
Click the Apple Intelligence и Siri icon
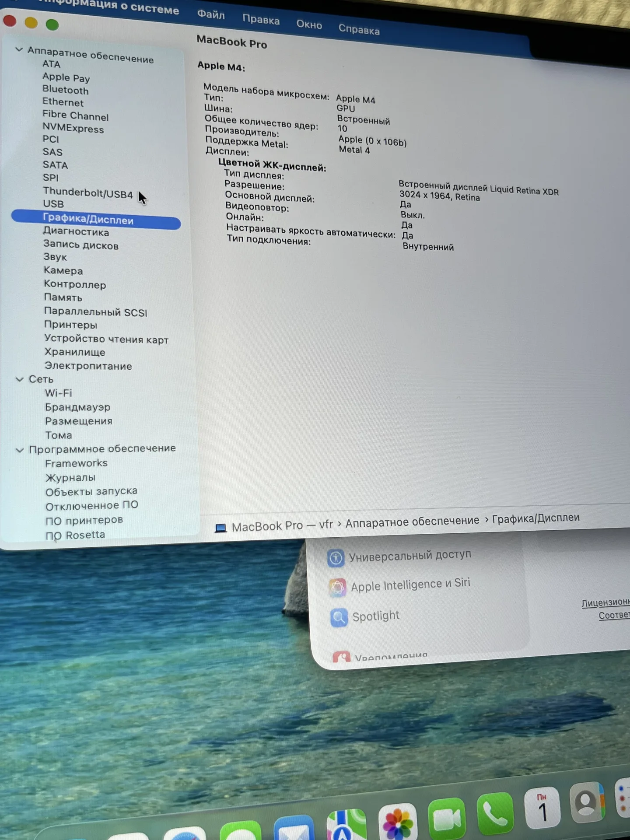click(x=337, y=588)
